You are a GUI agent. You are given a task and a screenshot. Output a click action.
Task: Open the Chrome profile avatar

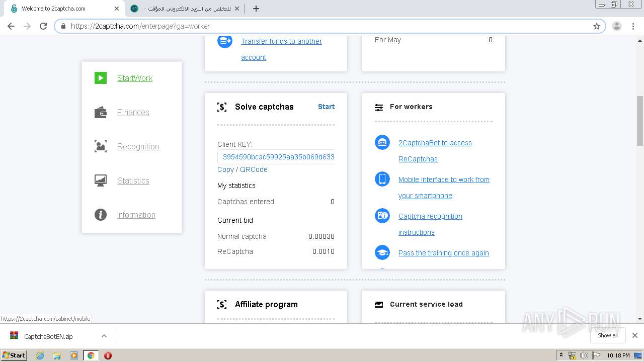617,26
